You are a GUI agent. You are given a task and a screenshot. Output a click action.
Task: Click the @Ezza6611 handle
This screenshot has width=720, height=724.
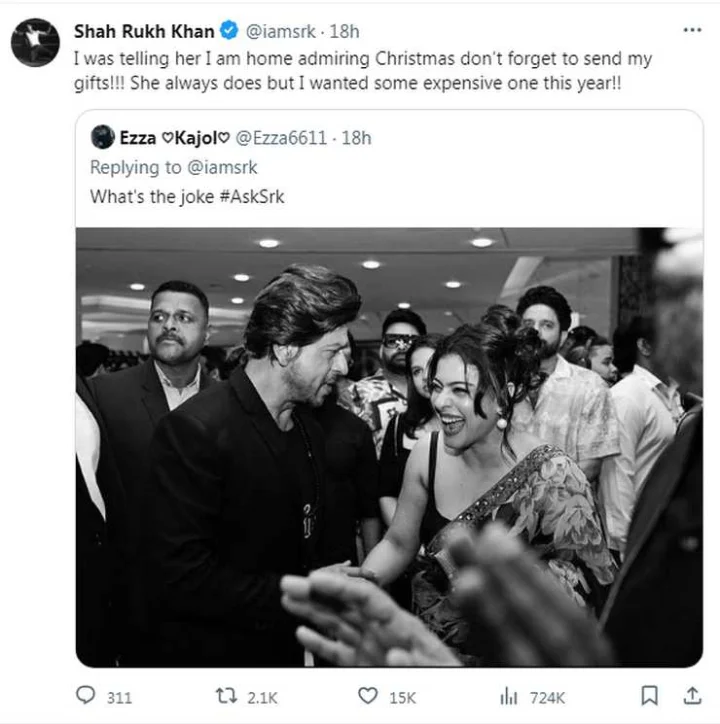pos(281,138)
